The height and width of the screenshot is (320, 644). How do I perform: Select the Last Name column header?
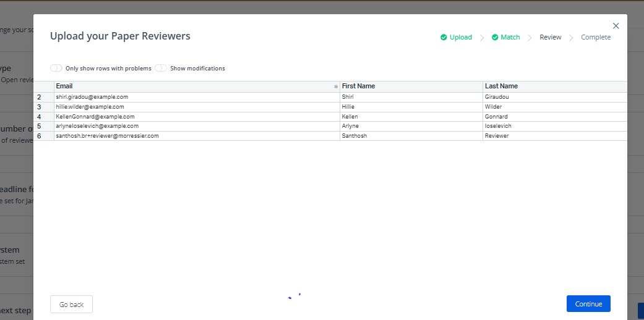554,86
